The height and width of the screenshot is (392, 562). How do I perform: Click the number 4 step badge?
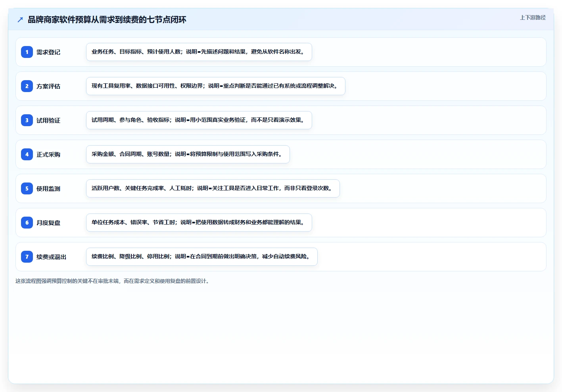pyautogui.click(x=27, y=154)
